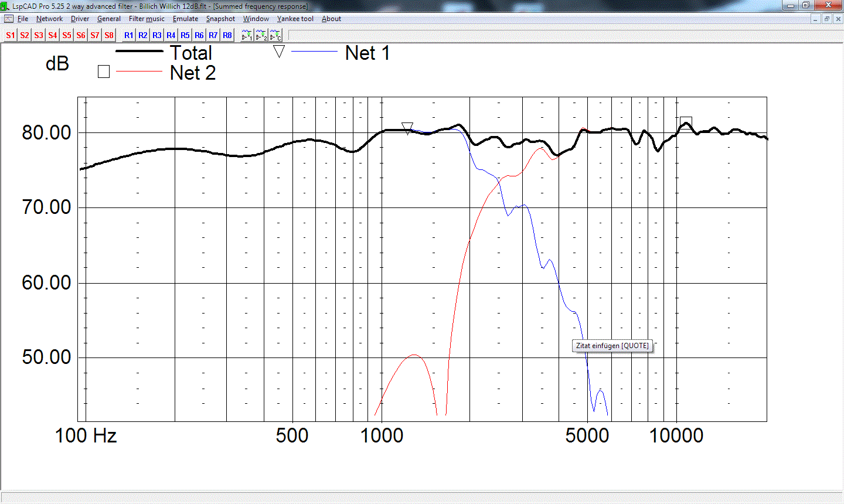Open the Yankee tool menu
The image size is (844, 504).
click(x=295, y=19)
